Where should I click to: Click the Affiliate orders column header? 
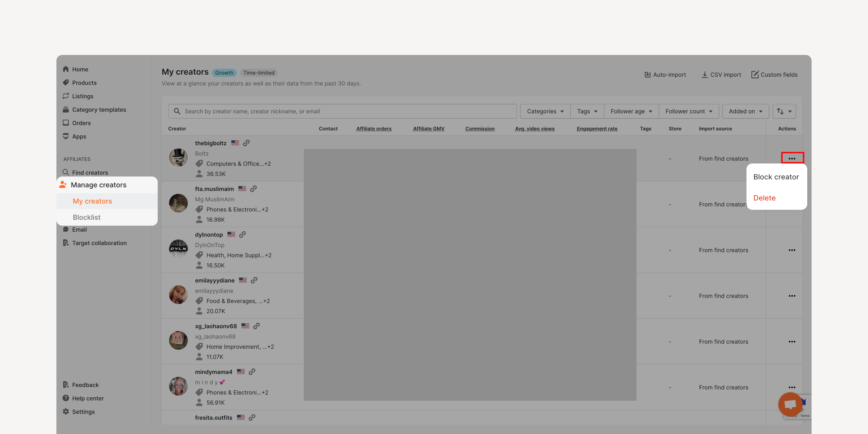click(x=374, y=129)
